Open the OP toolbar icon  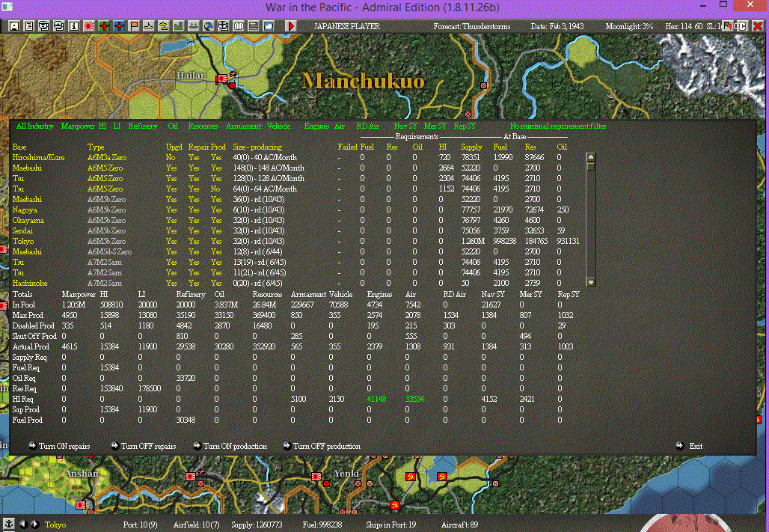coord(239,26)
